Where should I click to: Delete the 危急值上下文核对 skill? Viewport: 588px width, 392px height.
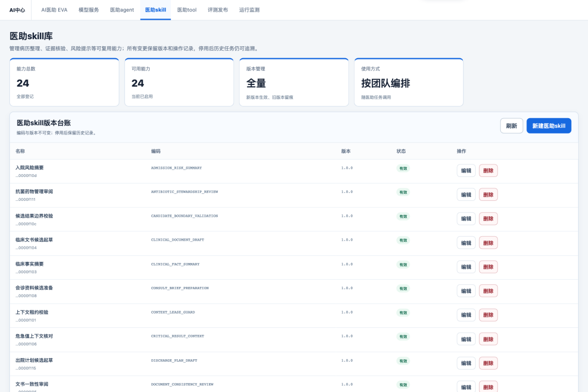tap(488, 340)
